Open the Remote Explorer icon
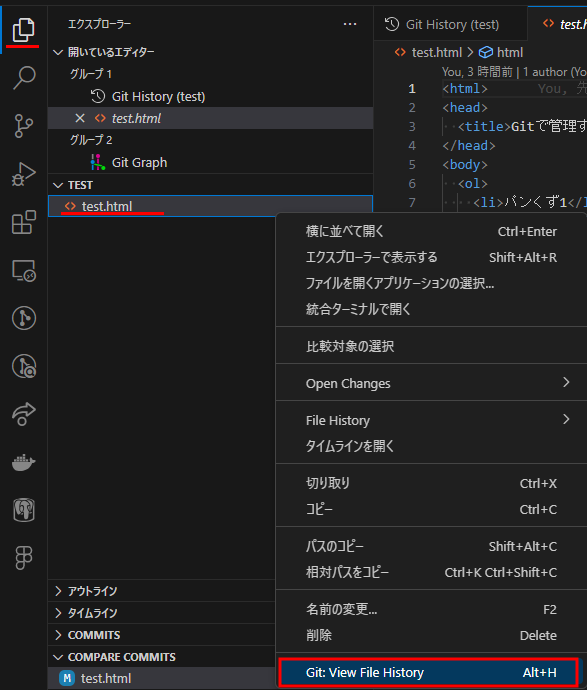The width and height of the screenshot is (587, 690). (24, 270)
